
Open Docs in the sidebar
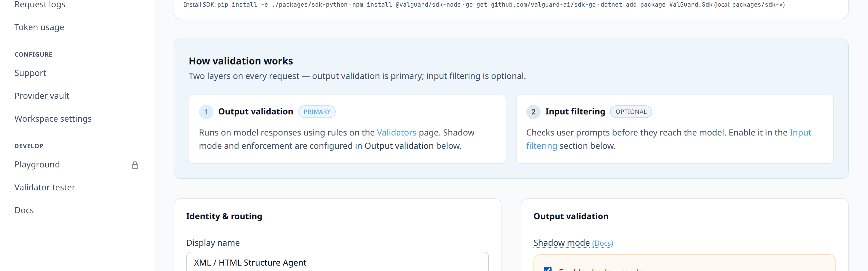pyautogui.click(x=24, y=210)
